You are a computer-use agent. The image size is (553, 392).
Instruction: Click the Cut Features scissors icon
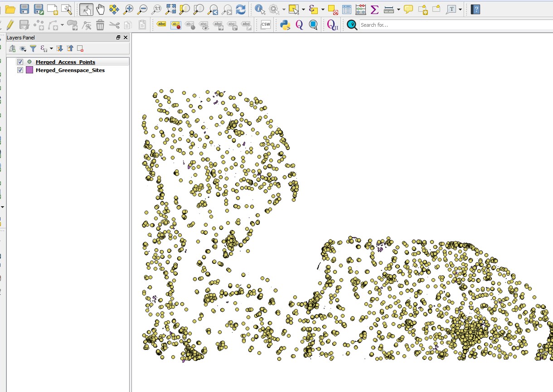[x=114, y=25]
